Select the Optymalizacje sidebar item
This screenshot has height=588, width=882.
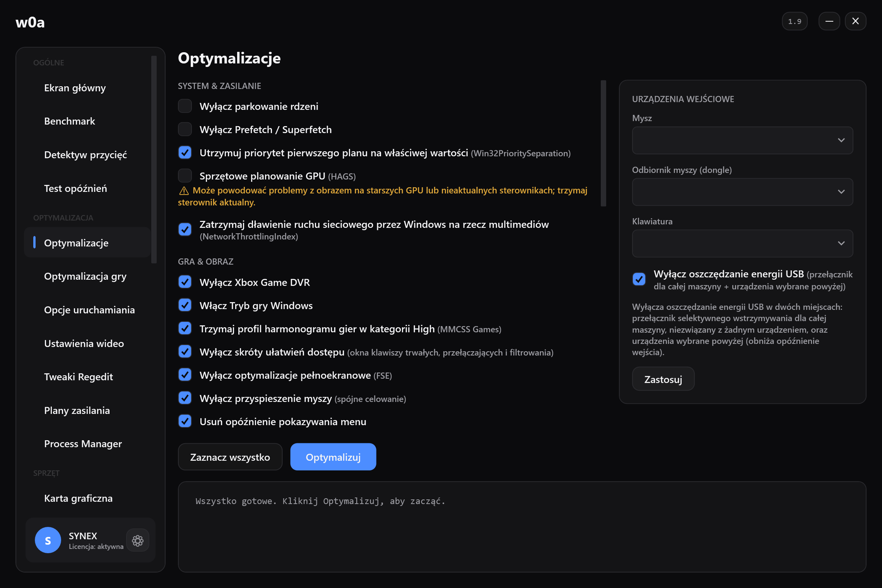click(x=87, y=243)
